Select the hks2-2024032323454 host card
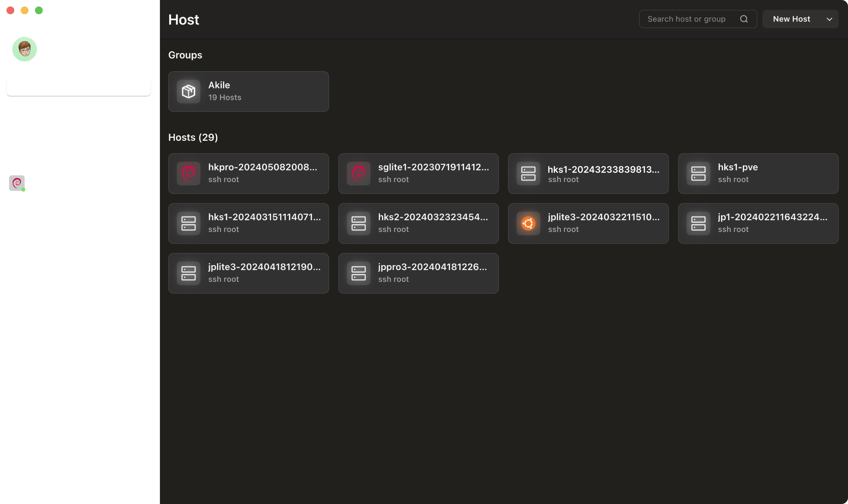Viewport: 848px width, 504px height. (x=418, y=223)
